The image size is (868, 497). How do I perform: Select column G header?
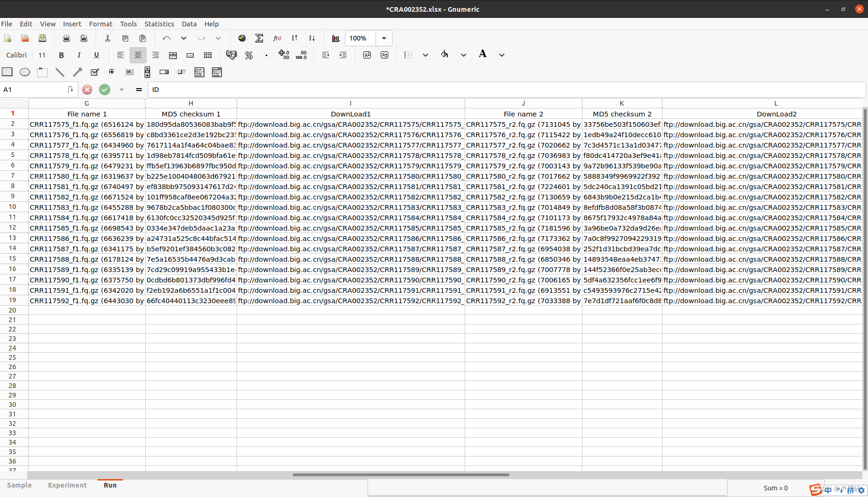coord(87,103)
